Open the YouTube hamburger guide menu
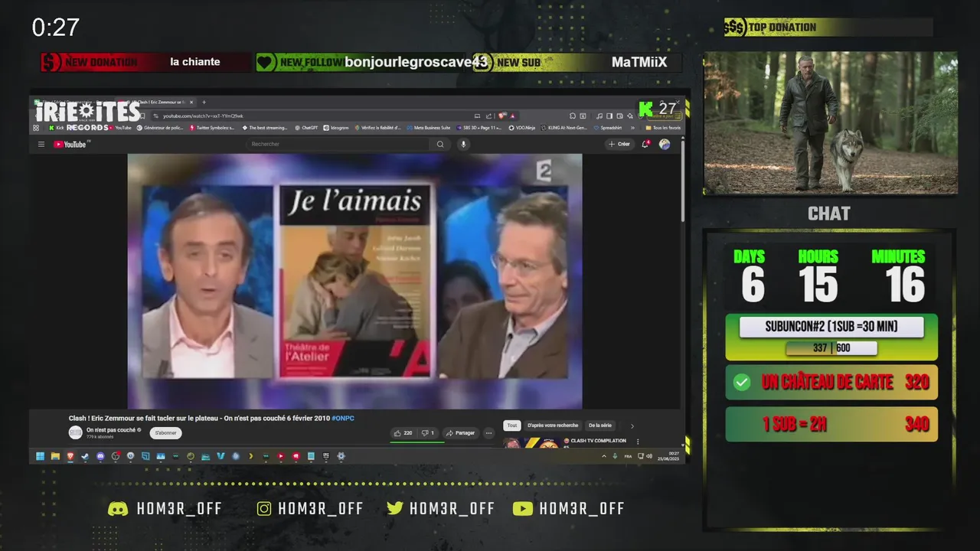The width and height of the screenshot is (980, 551). click(x=41, y=144)
